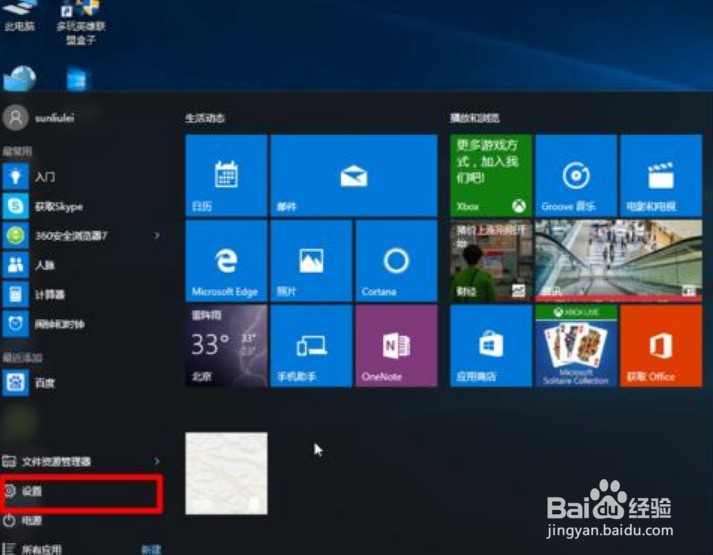Click the sunliulei user account avatar
The width and height of the screenshot is (713, 555).
pos(16,118)
